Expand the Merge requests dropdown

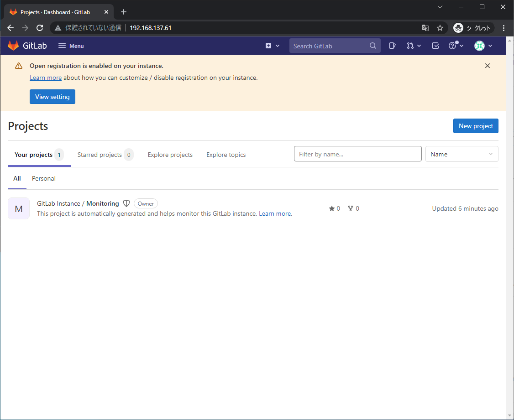pos(414,46)
